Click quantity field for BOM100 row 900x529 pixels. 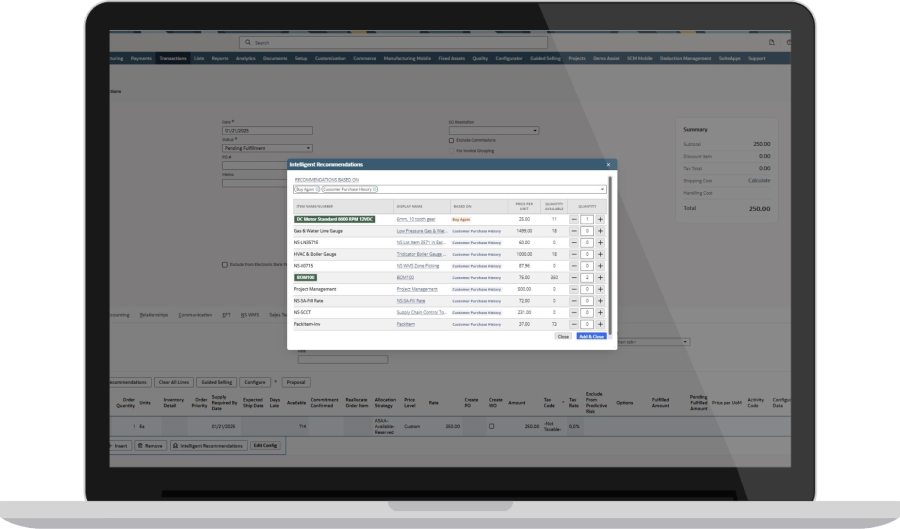[587, 278]
